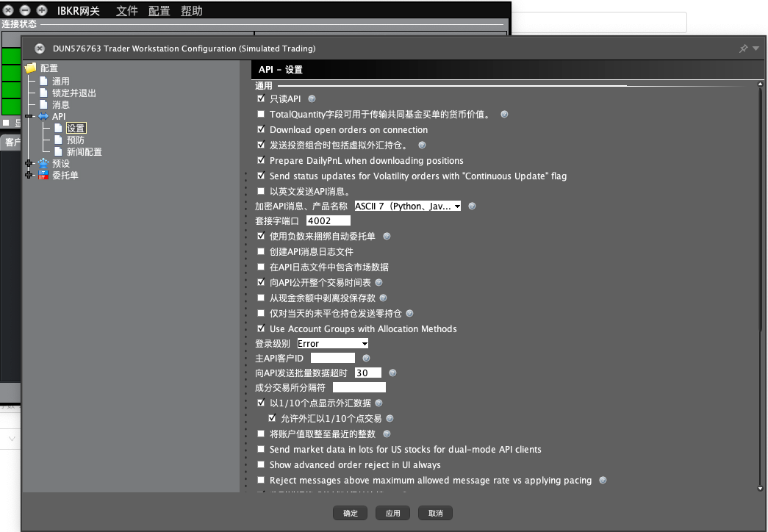Click help icon next to 发送投资组合时包括虚拟外汇持仓
The image size is (768, 532).
point(422,145)
